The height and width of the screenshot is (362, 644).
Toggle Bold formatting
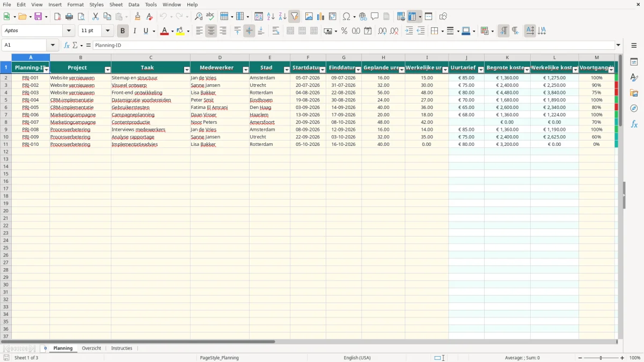123,31
